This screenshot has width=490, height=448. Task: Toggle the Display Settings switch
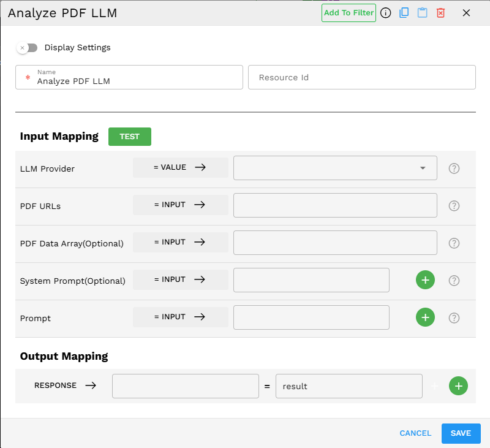pos(28,48)
